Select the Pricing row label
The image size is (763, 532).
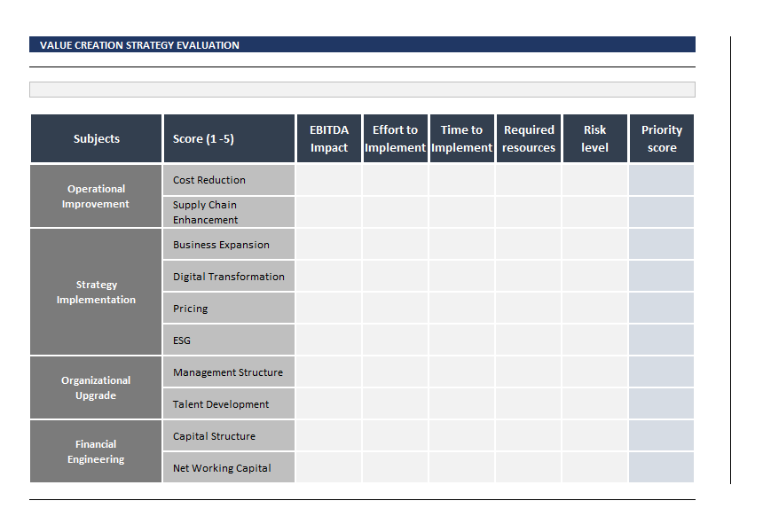tap(229, 308)
